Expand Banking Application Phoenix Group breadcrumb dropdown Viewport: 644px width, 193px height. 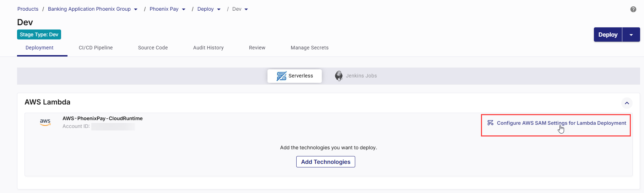pos(136,10)
